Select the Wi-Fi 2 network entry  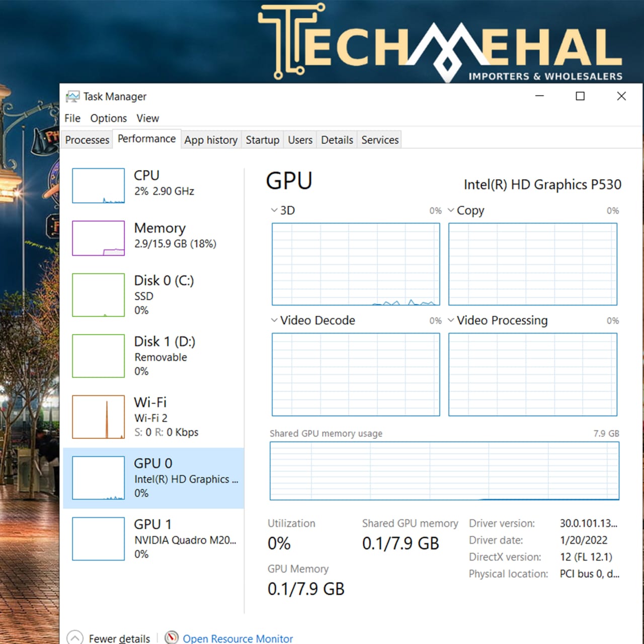(x=153, y=417)
